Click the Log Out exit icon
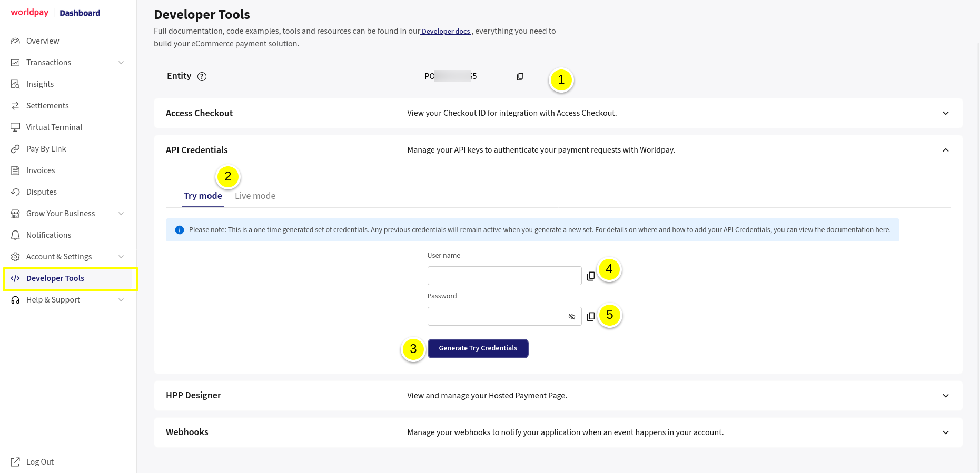980x473 pixels. (x=15, y=462)
